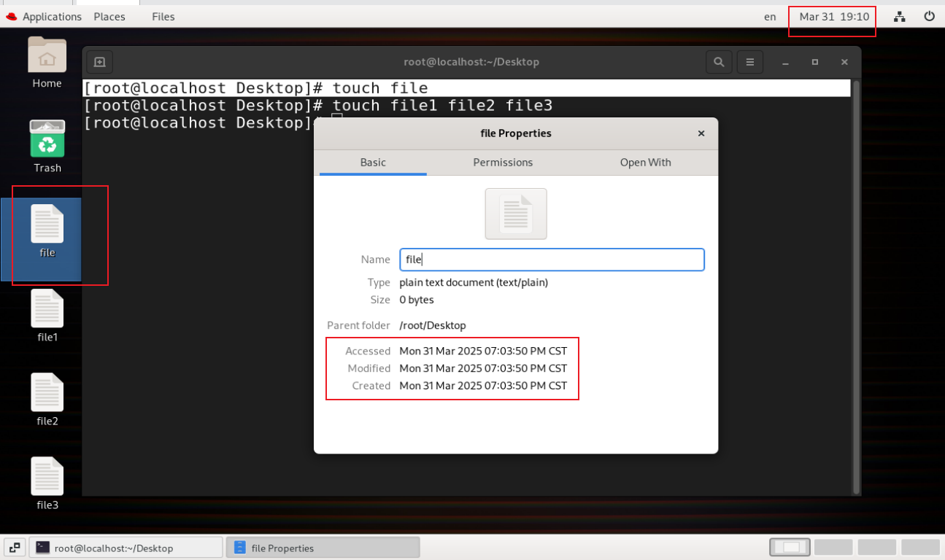Click the file preview icon in Properties
Screen dimensions: 945x560
coord(516,214)
